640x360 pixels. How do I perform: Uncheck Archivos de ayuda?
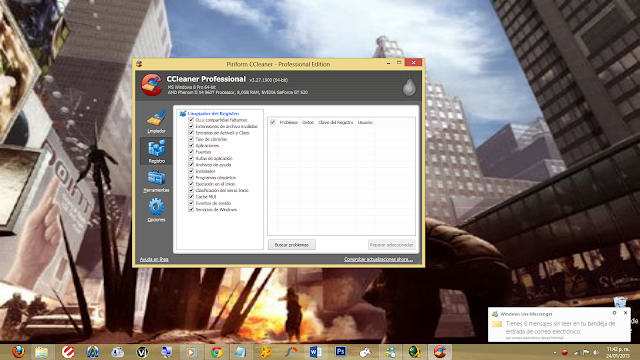click(191, 165)
